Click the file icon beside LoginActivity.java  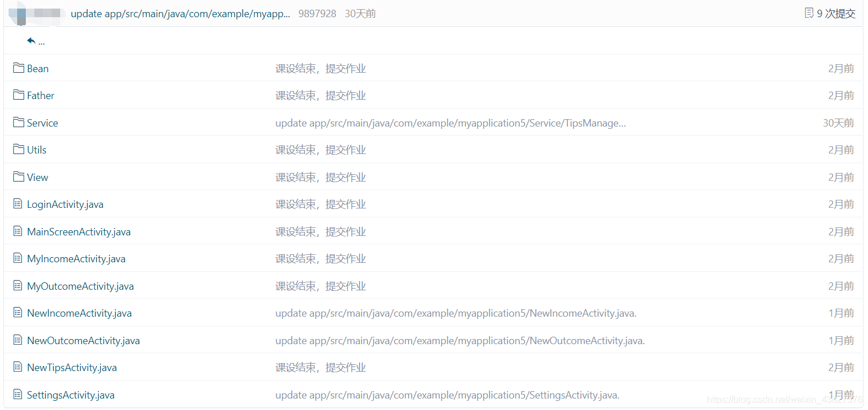pyautogui.click(x=18, y=204)
